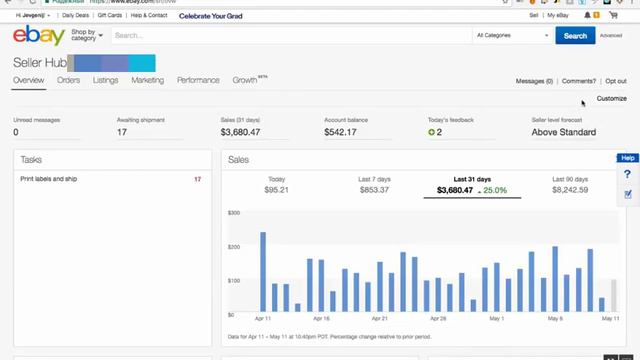Open the Help & Contact link
The width and height of the screenshot is (640, 360).
[149, 16]
